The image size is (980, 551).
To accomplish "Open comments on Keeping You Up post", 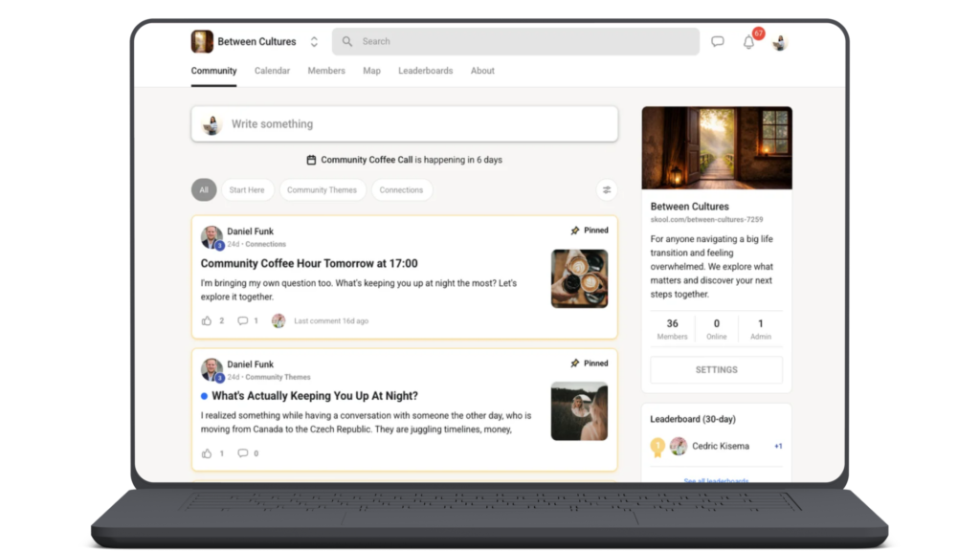I will pos(242,453).
